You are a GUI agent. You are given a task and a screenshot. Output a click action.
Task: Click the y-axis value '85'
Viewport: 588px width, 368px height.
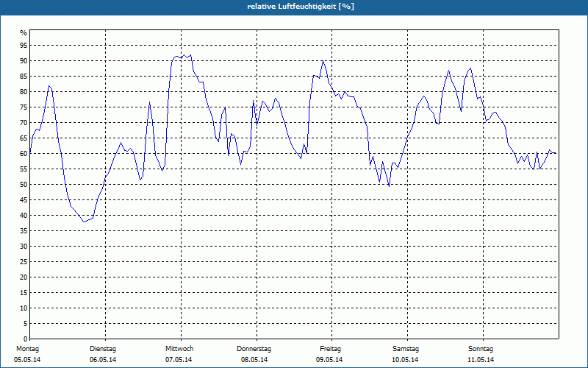[24, 77]
